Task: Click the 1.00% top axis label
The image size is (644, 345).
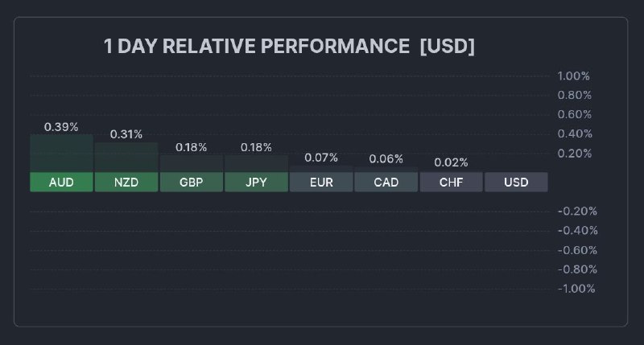Action: pyautogui.click(x=574, y=76)
